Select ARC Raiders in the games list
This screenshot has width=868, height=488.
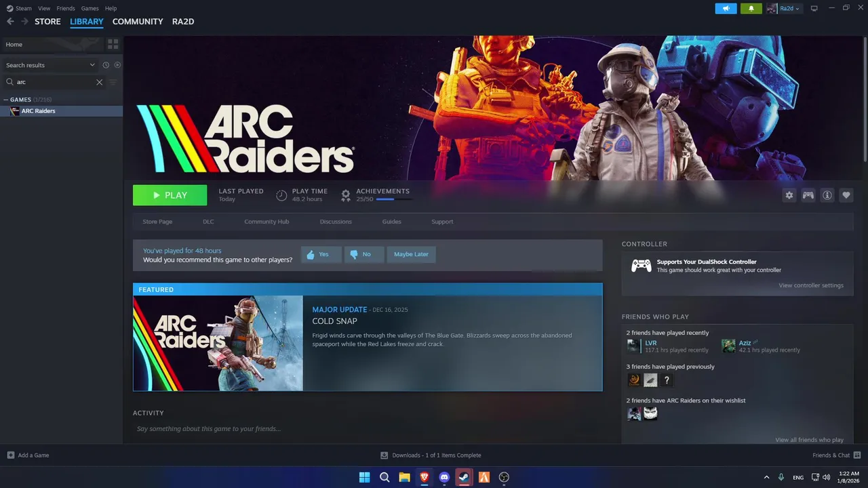click(x=61, y=111)
